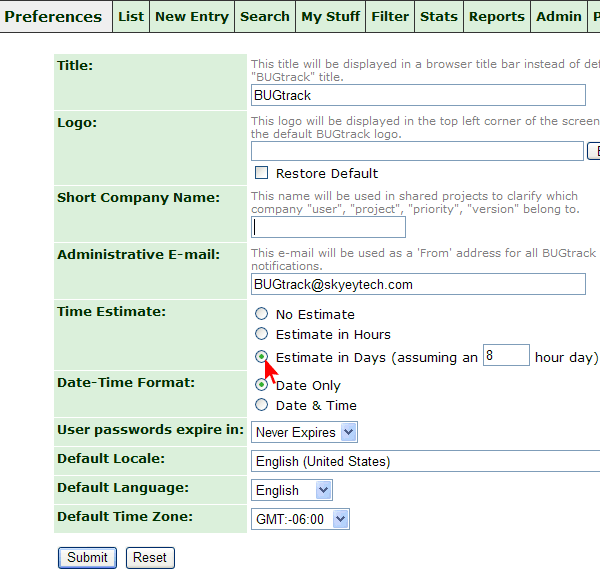Viewport: 600px width, 580px height.
Task: Go to the New Entry tab
Action: pyautogui.click(x=192, y=16)
